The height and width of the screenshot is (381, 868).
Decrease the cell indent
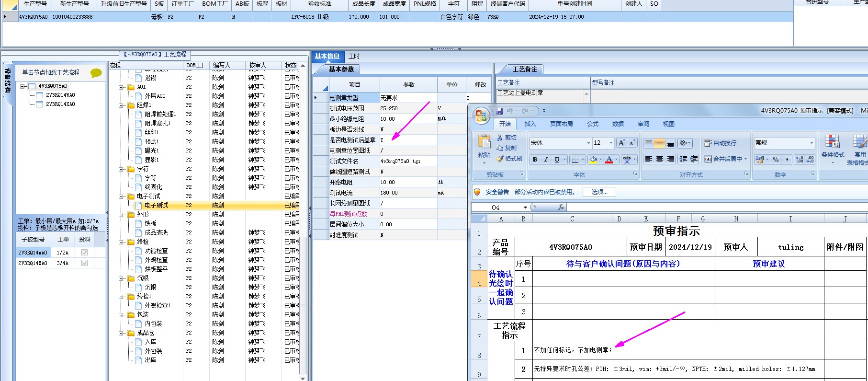pos(683,159)
